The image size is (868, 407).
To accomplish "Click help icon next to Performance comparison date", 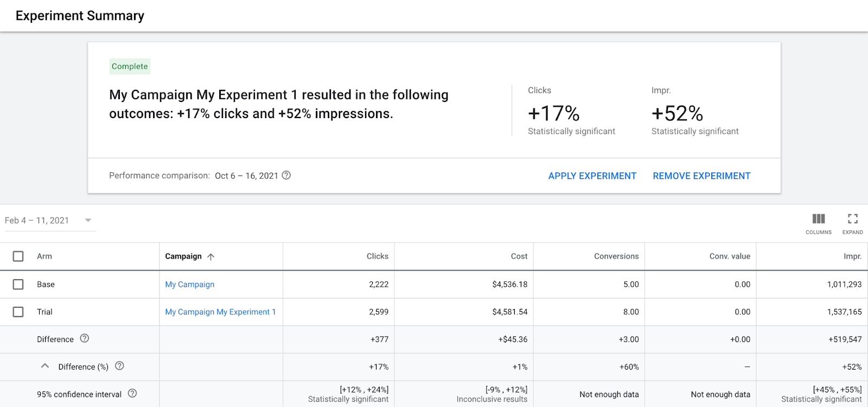I will point(286,175).
